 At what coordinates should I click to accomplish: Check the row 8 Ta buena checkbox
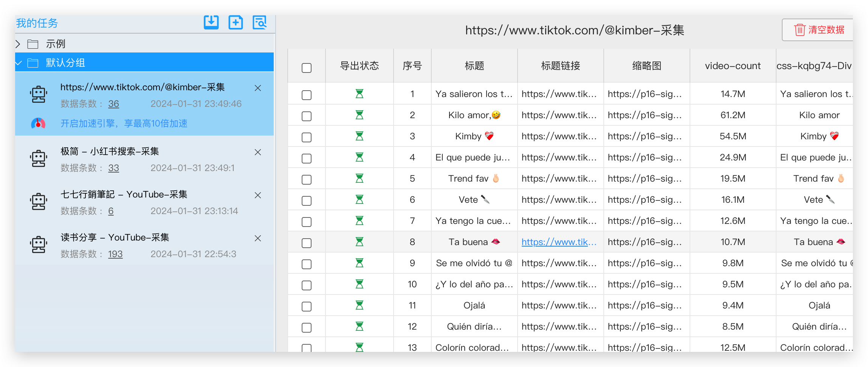(307, 243)
